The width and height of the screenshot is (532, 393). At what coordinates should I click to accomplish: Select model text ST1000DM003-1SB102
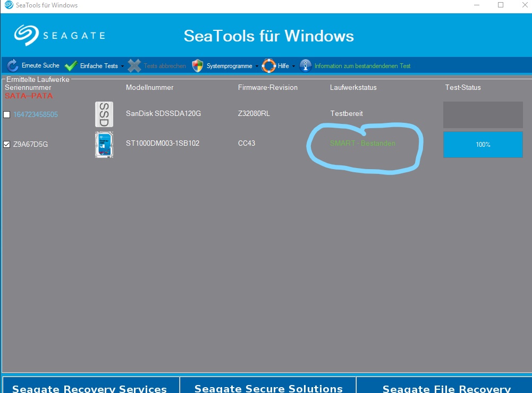click(x=163, y=143)
